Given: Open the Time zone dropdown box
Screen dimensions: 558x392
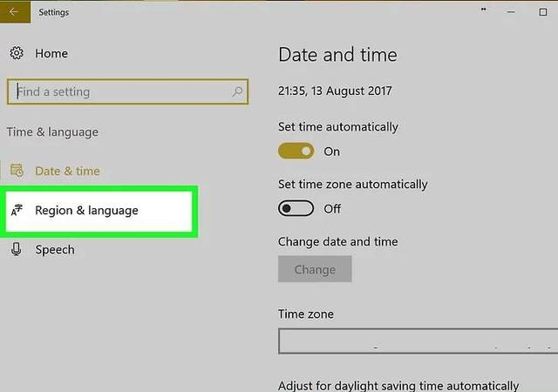Looking at the screenshot, I should pos(418,341).
